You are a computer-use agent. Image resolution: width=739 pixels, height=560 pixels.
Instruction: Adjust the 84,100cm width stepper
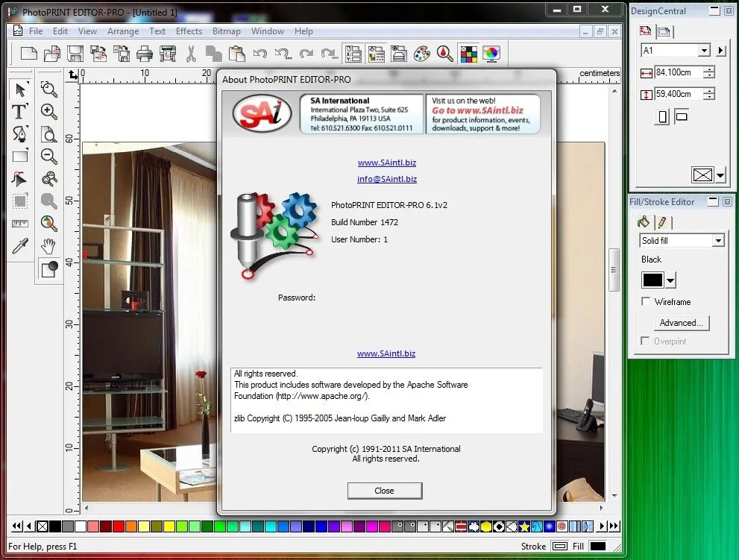point(709,72)
